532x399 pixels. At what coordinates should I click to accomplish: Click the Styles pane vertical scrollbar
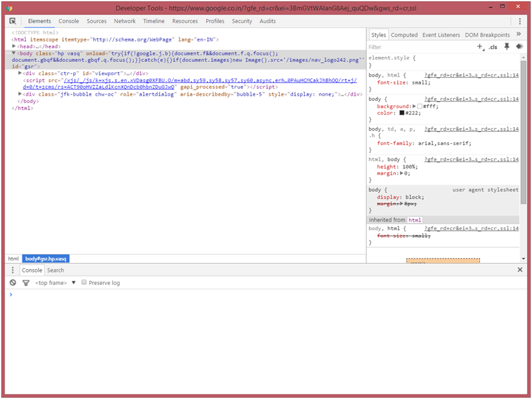click(523, 133)
